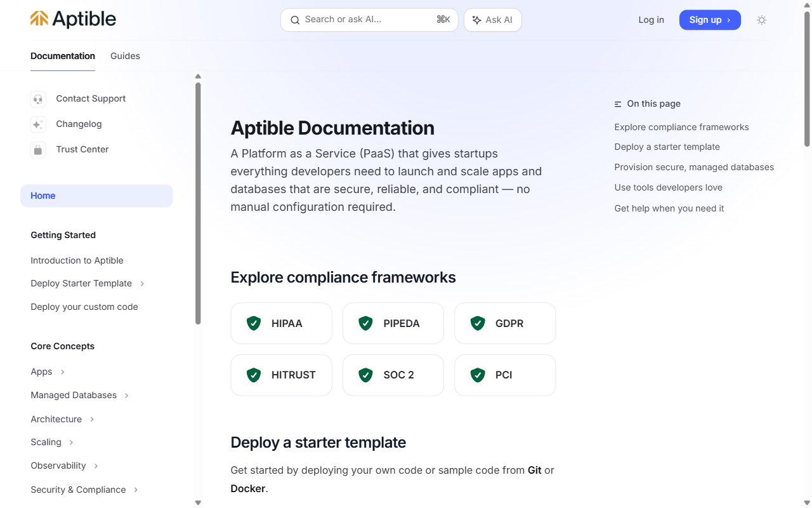Image resolution: width=812 pixels, height=508 pixels.
Task: Expand the Apps section chevron
Action: 63,372
